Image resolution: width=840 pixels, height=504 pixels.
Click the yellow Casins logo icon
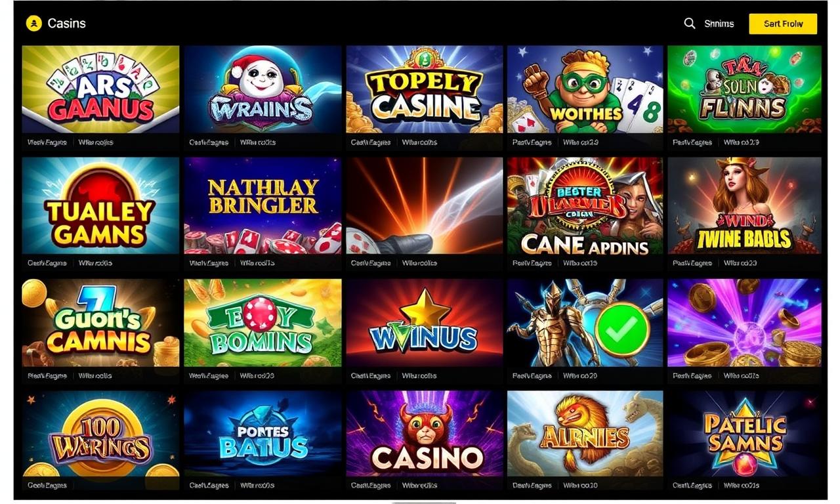tap(33, 24)
